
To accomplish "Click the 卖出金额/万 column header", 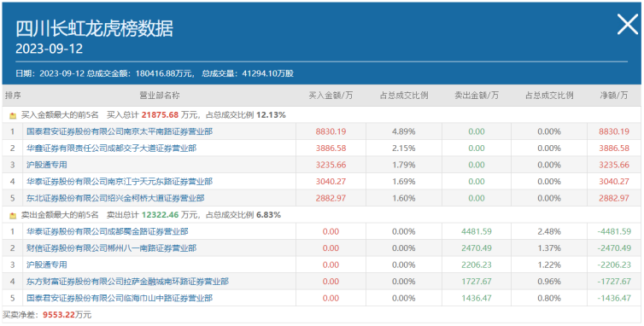I will (x=477, y=96).
